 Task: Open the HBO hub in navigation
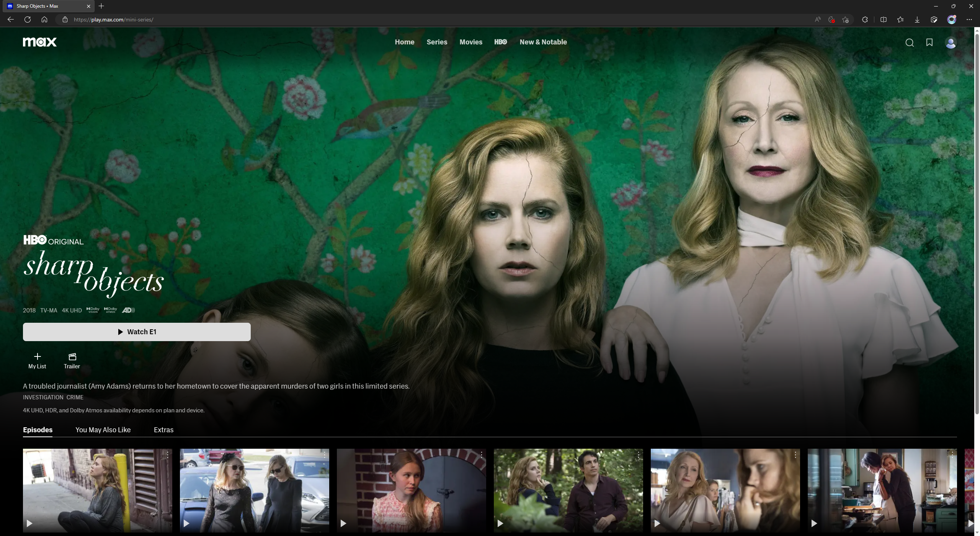click(x=500, y=42)
